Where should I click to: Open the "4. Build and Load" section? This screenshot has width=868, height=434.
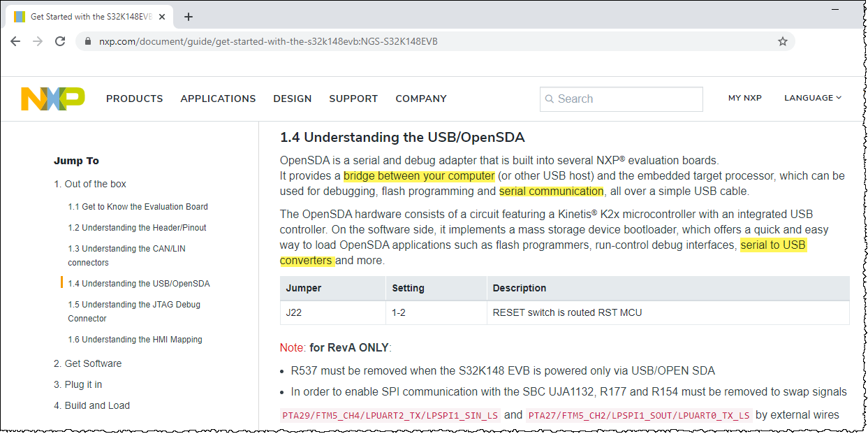click(x=92, y=405)
